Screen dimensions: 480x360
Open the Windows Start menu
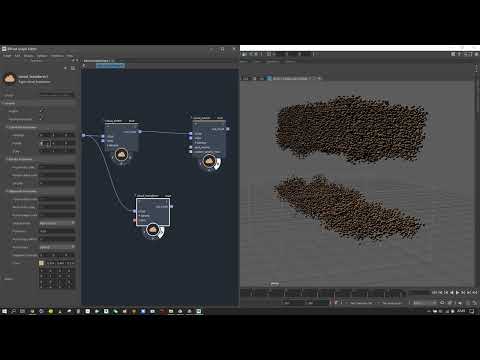[4, 311]
